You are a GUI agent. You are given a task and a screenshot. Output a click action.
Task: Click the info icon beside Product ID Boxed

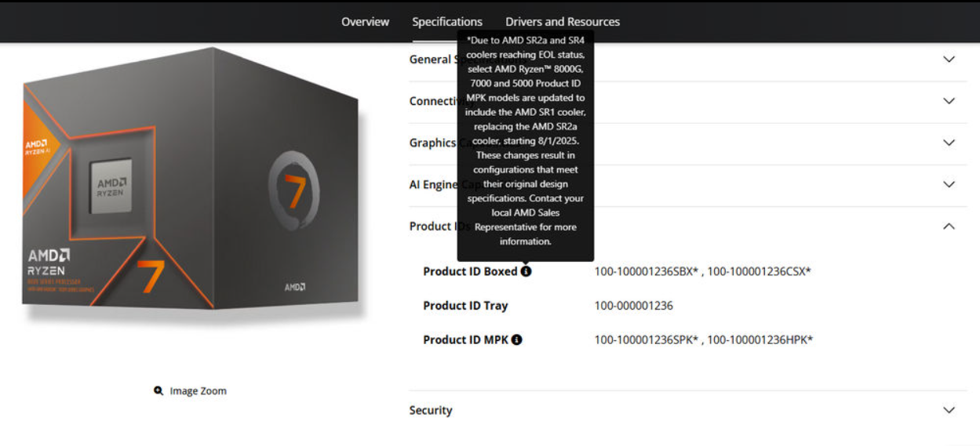pos(526,271)
